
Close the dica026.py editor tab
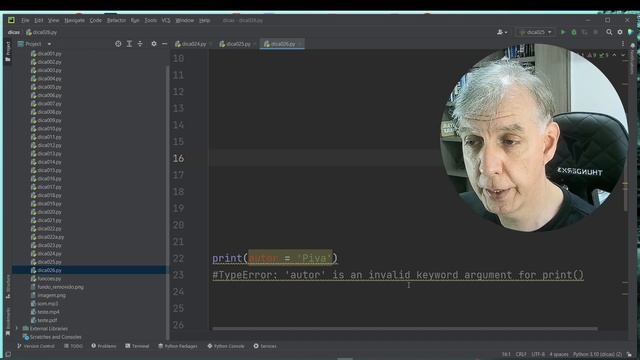(300, 44)
